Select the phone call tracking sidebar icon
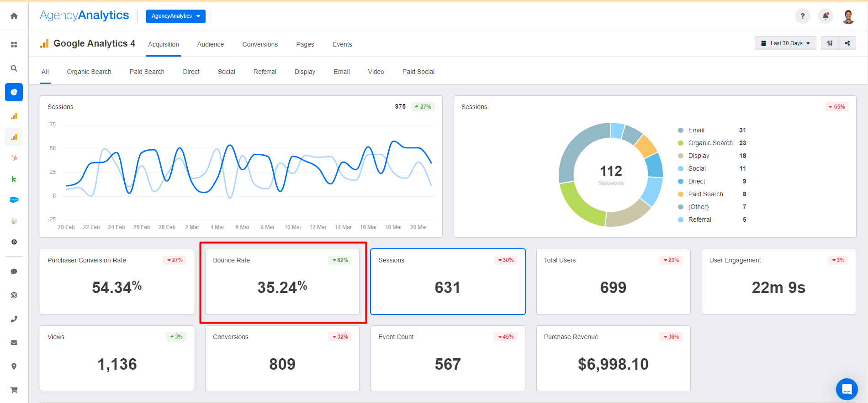 point(14,319)
